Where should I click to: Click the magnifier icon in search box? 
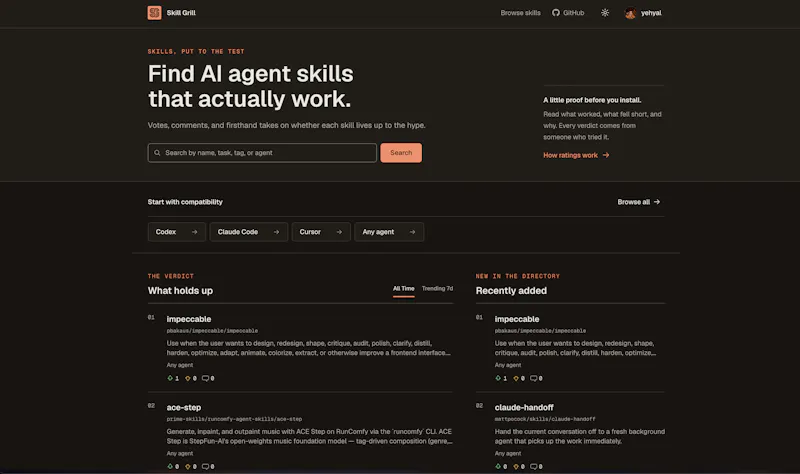point(157,153)
